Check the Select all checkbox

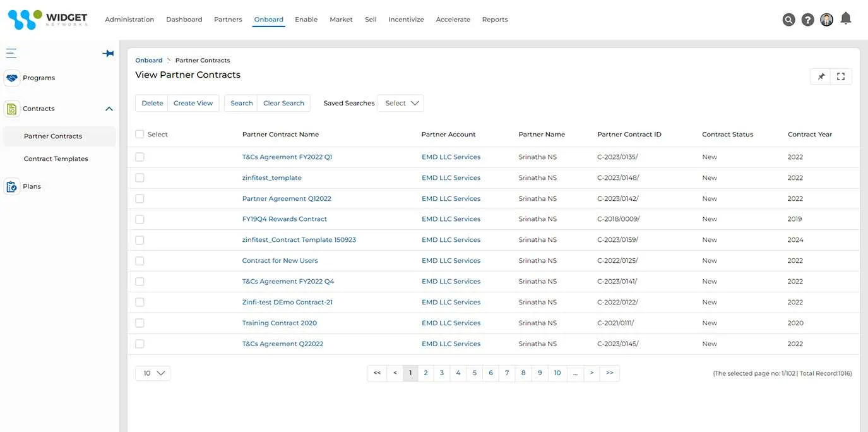point(140,134)
